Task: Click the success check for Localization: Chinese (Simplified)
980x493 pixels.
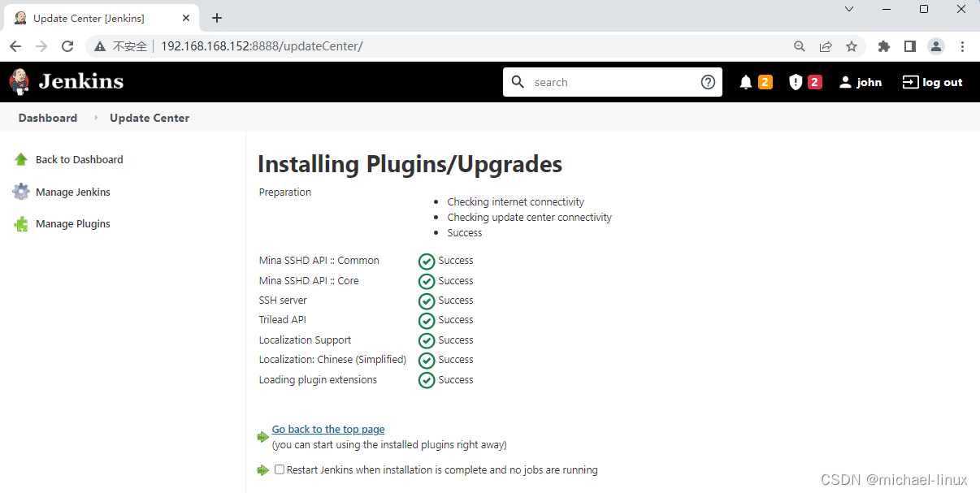Action: 427,360
